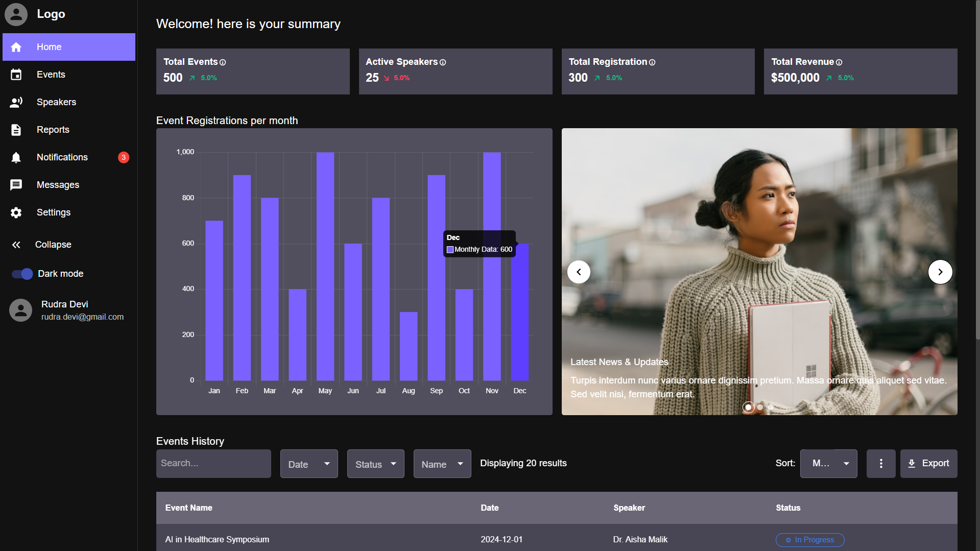
Task: Collapse the sidebar navigation
Action: tap(53, 245)
